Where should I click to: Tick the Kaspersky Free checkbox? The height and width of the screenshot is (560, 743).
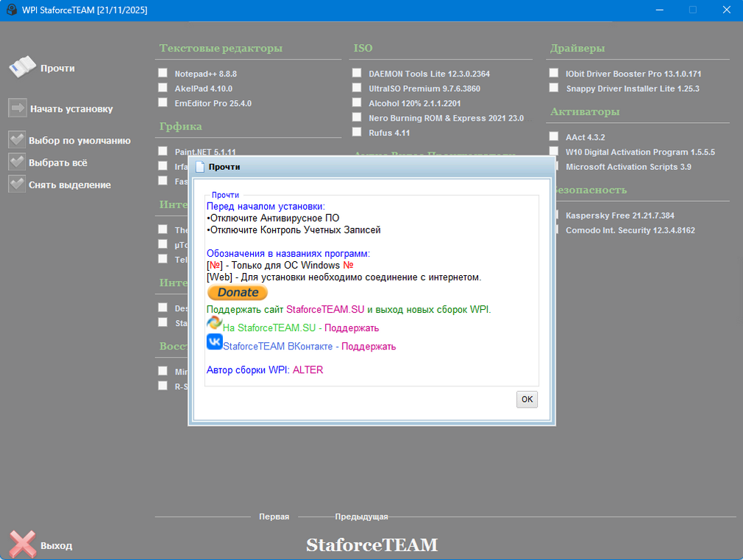point(554,215)
